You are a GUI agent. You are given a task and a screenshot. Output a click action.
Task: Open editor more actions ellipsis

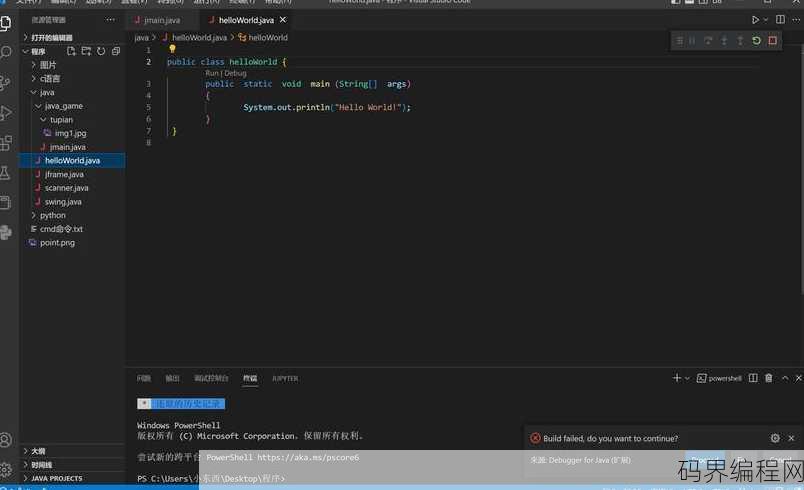point(796,19)
